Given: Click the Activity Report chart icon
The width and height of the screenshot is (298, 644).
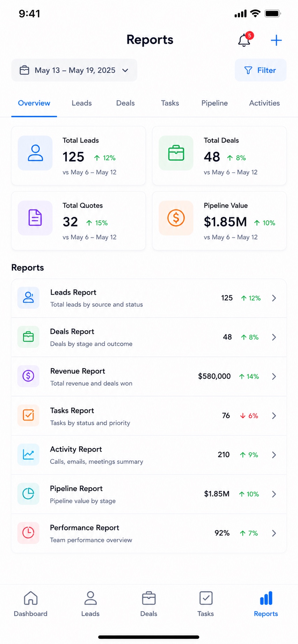Looking at the screenshot, I should coord(28,454).
